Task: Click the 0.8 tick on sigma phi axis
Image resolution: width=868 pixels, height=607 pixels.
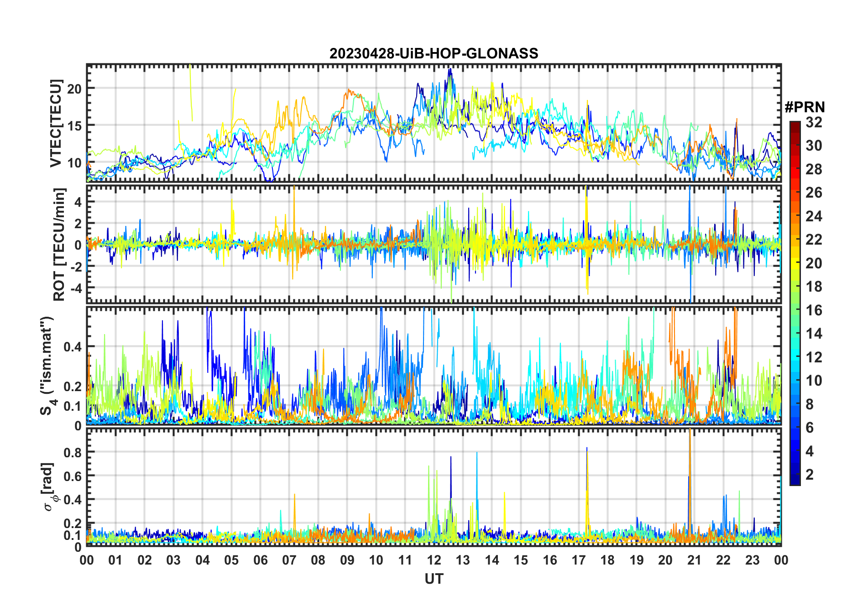Action: click(73, 452)
